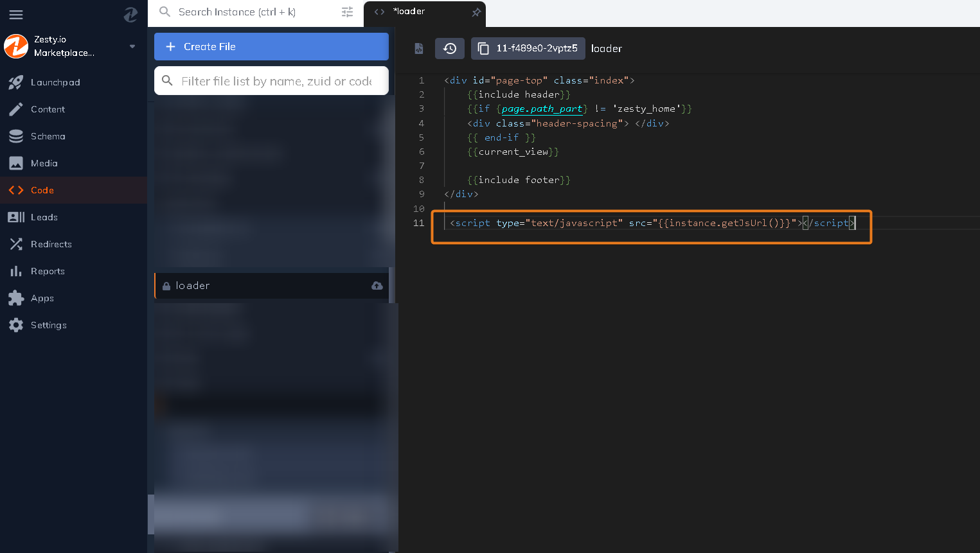Go to Redirects
Viewport: 980px width, 553px height.
click(x=73, y=244)
